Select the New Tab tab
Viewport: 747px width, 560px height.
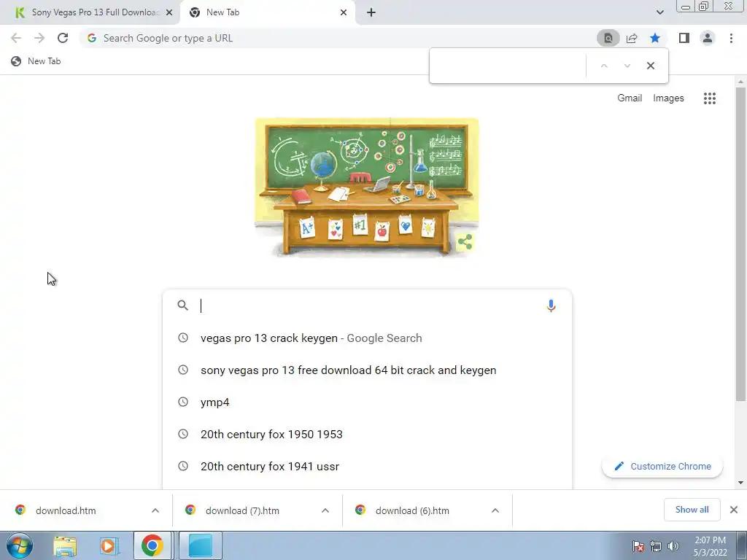coord(267,12)
